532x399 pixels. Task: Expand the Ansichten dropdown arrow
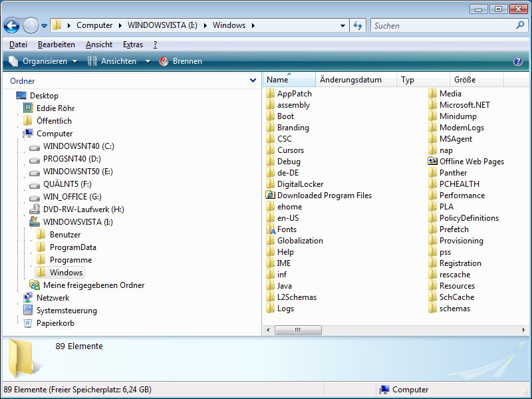148,61
